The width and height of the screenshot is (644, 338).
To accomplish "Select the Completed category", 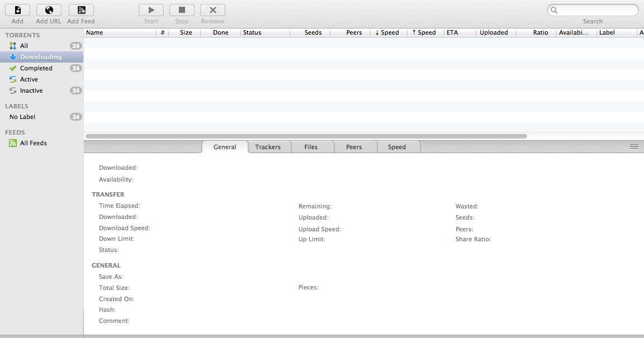I will point(41,68).
